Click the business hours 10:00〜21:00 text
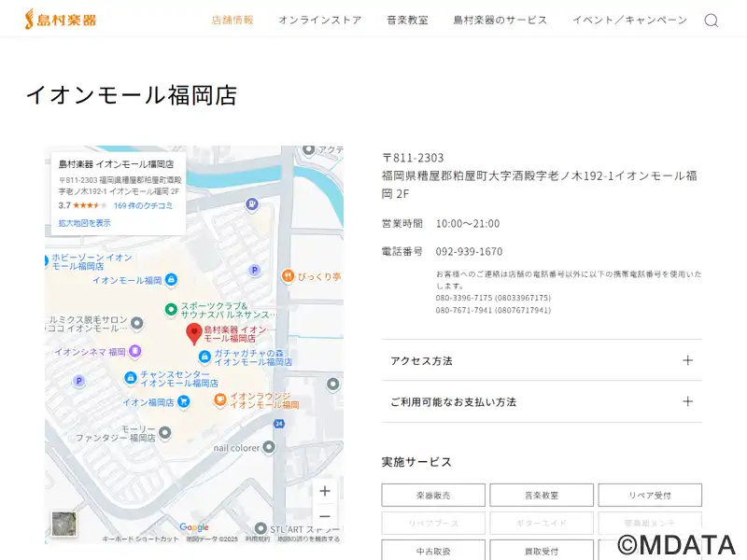 (x=468, y=223)
